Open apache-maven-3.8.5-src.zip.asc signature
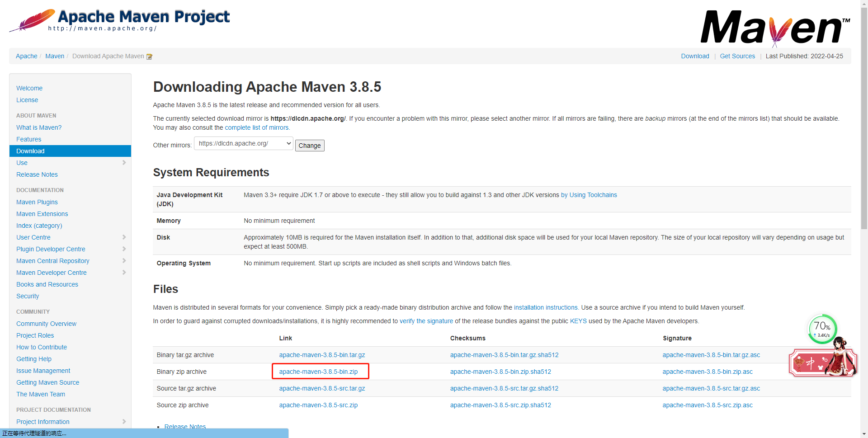The image size is (868, 438). [708, 405]
